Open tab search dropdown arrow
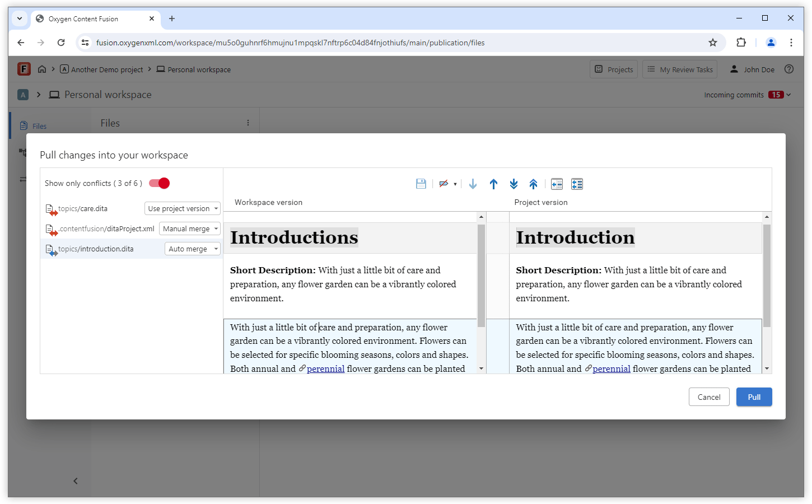 (x=20, y=18)
